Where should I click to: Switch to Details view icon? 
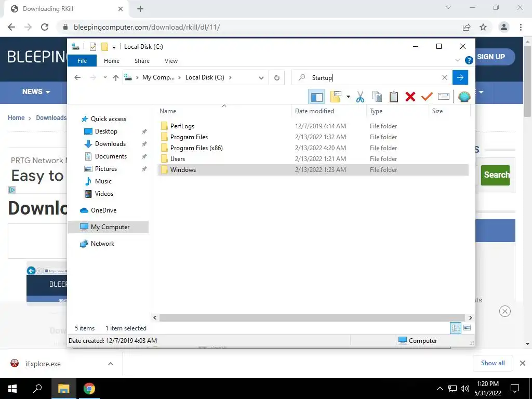[x=456, y=328]
